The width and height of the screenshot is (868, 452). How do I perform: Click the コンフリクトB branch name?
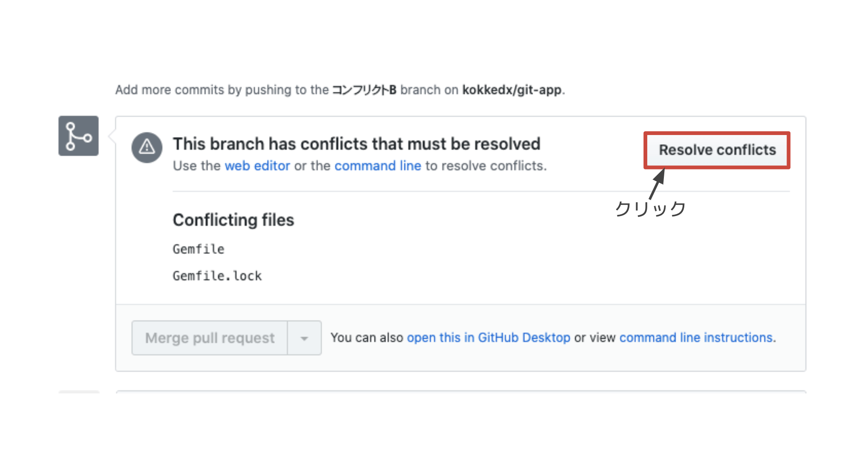[364, 90]
